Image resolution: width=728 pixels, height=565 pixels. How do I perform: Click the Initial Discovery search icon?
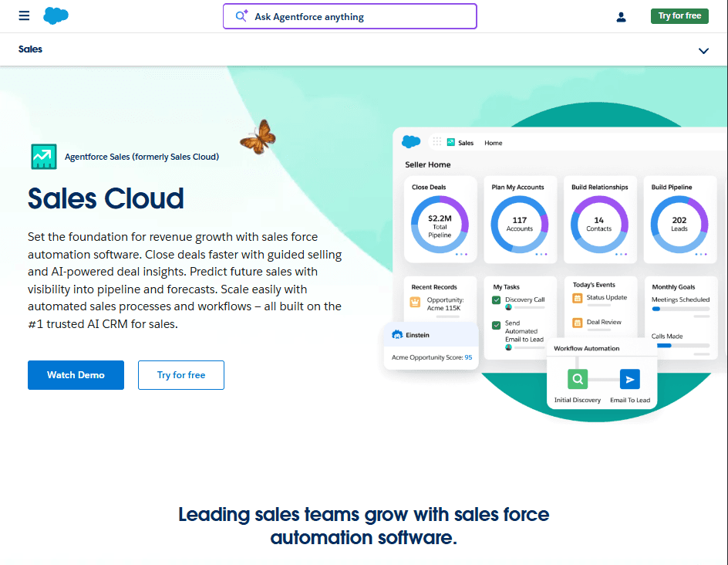click(x=578, y=379)
